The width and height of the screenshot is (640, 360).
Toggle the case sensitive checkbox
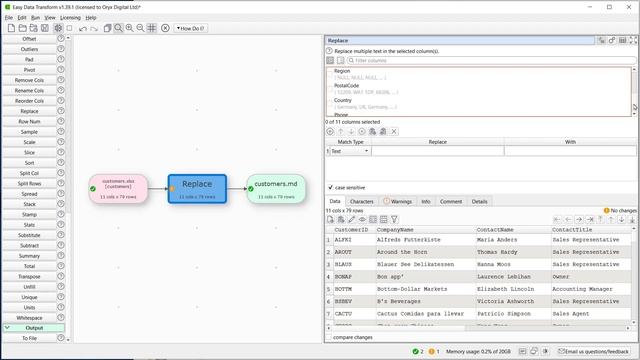click(331, 187)
